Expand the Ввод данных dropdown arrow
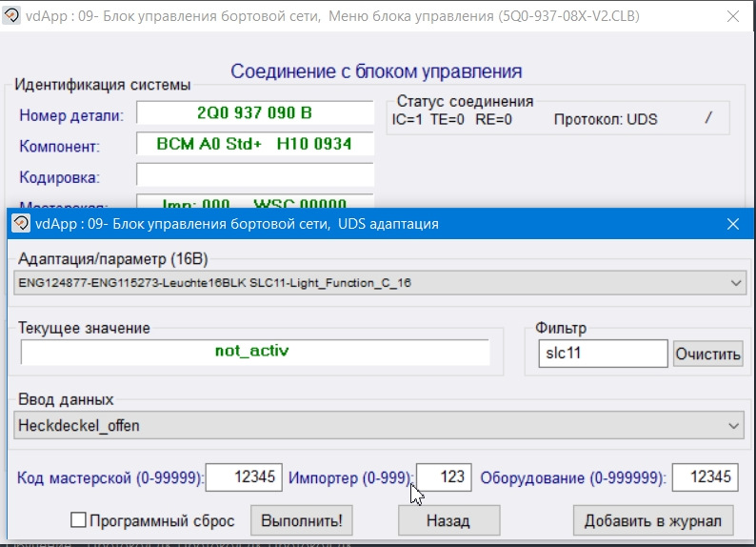Viewport: 756px width, 547px height. 733,426
